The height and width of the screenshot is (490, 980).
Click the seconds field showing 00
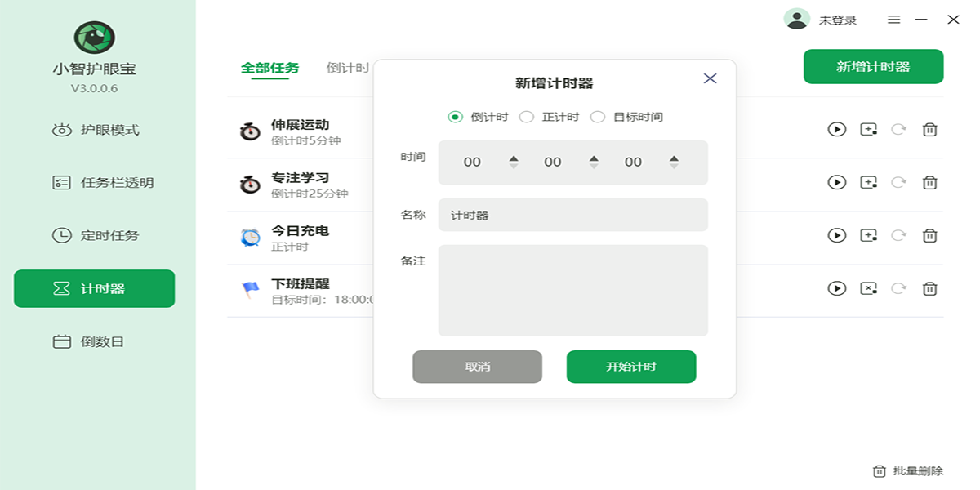click(633, 163)
